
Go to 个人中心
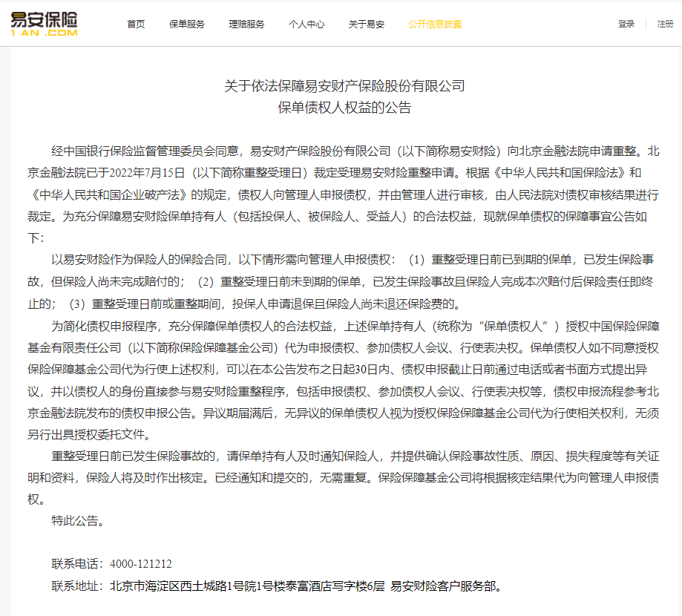(306, 24)
